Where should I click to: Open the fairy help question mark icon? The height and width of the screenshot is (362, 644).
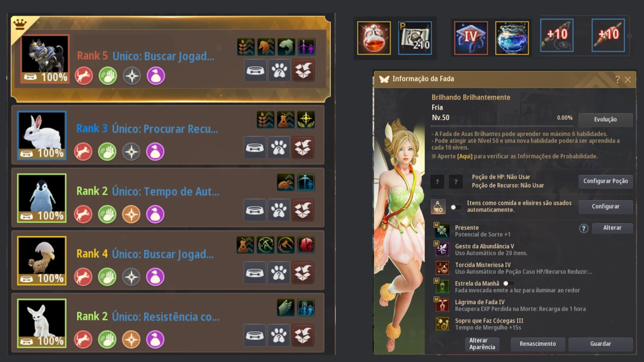pyautogui.click(x=617, y=79)
